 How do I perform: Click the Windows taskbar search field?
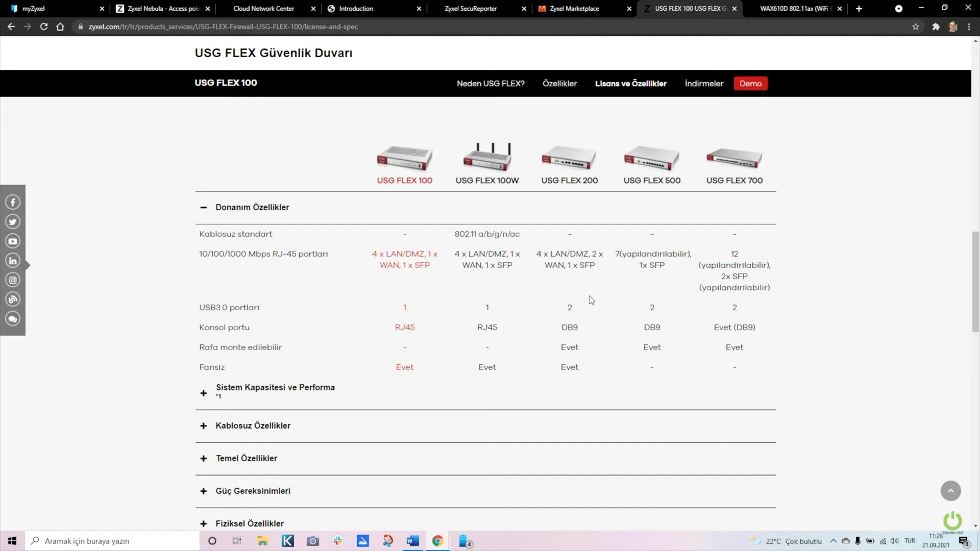coord(112,541)
